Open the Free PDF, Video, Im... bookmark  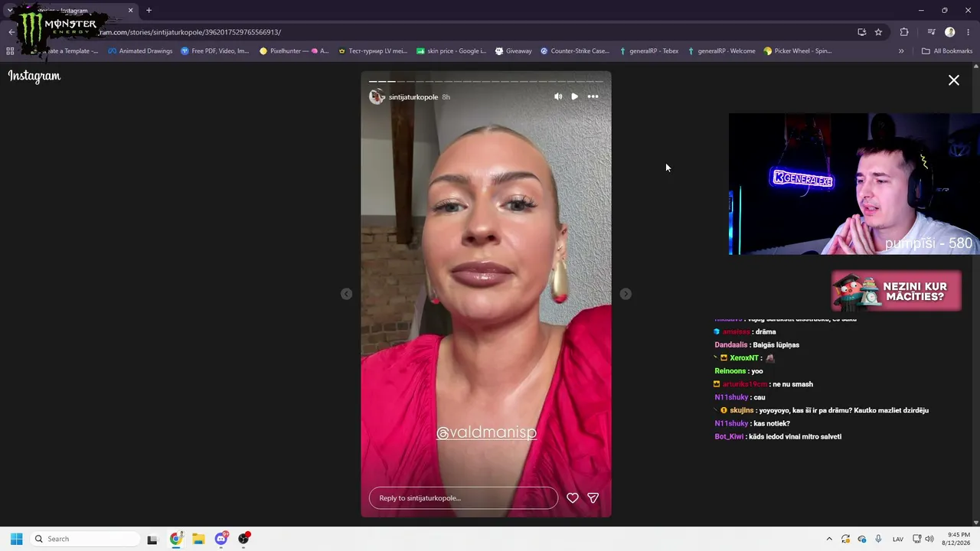pyautogui.click(x=215, y=51)
